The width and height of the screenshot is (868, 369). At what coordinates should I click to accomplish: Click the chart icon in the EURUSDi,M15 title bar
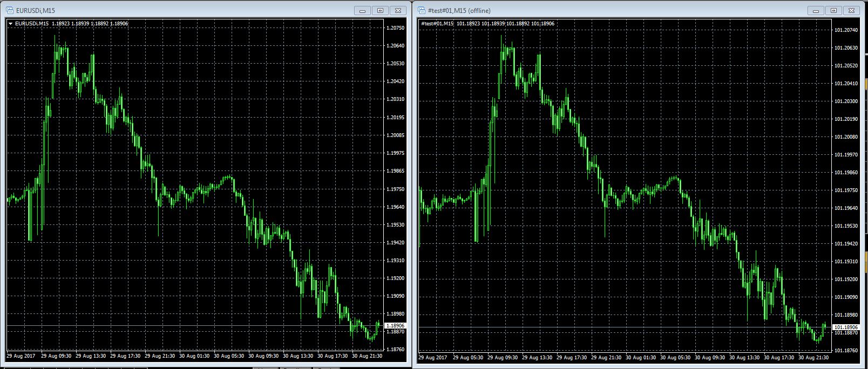coord(10,10)
